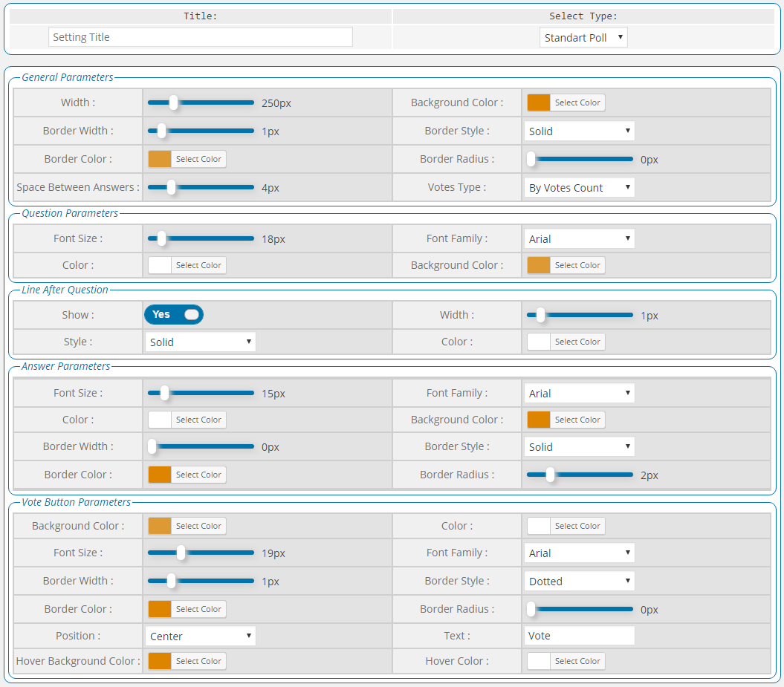
Task: Click Select Color for Vote Button Border Color
Action: [198, 609]
